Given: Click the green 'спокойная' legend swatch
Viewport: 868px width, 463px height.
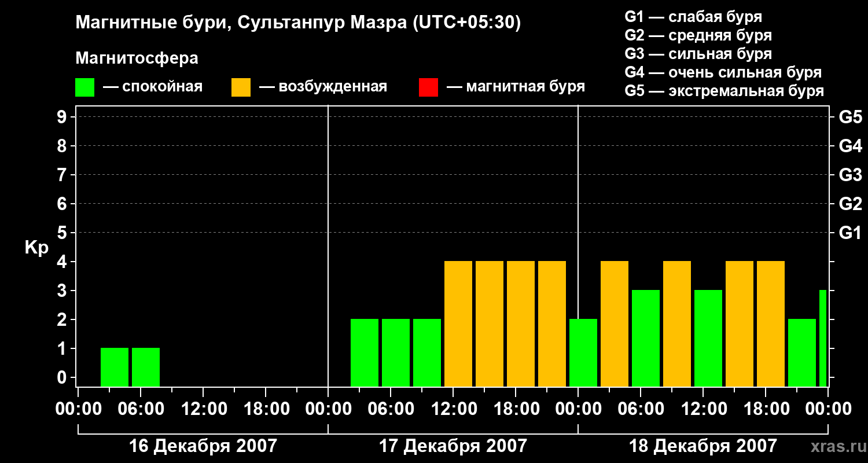Looking at the screenshot, I should [84, 87].
